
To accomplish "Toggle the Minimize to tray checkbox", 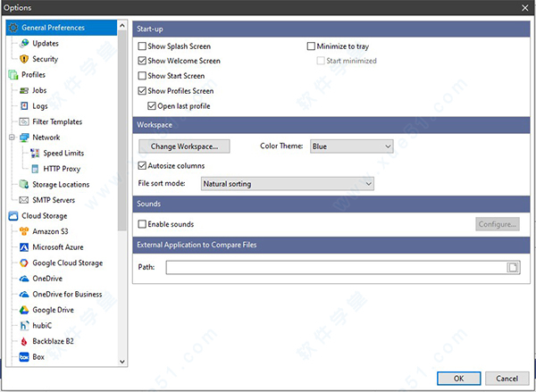I will (312, 46).
